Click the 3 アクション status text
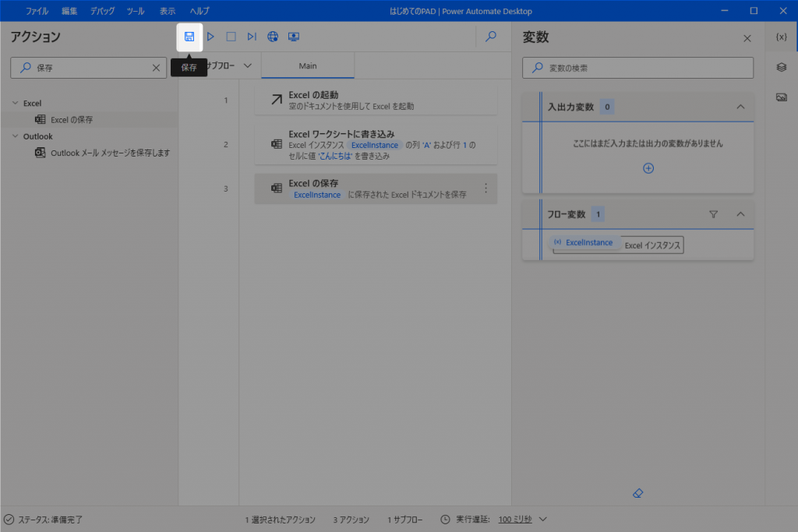 coord(351,520)
